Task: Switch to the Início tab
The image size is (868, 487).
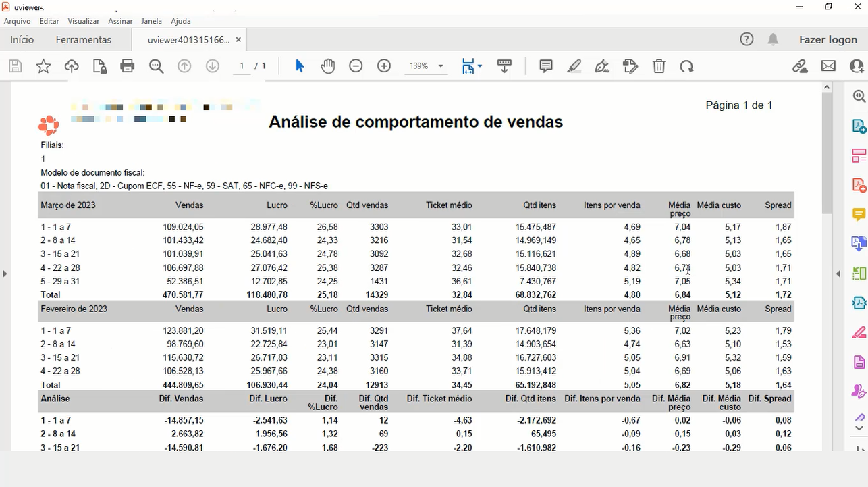Action: 22,39
